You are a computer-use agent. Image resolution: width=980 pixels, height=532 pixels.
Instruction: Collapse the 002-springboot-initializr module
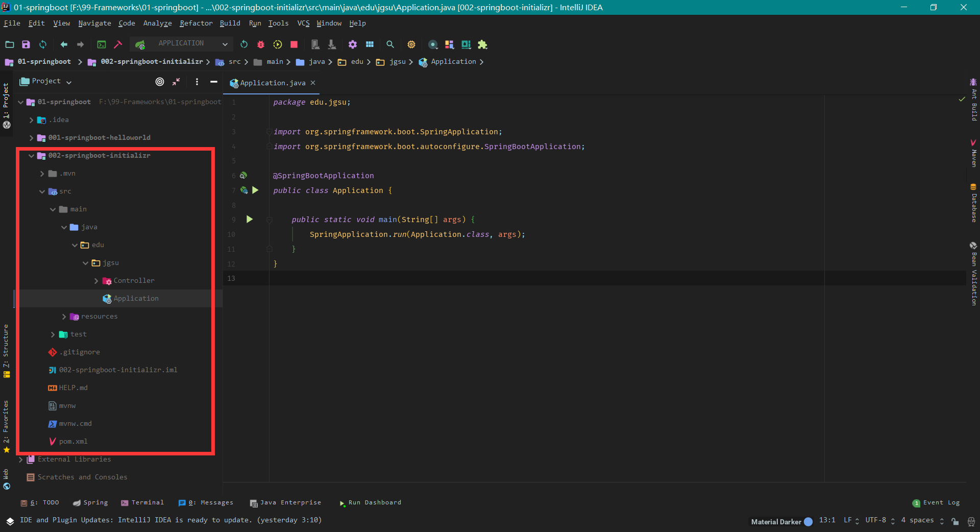(32, 156)
